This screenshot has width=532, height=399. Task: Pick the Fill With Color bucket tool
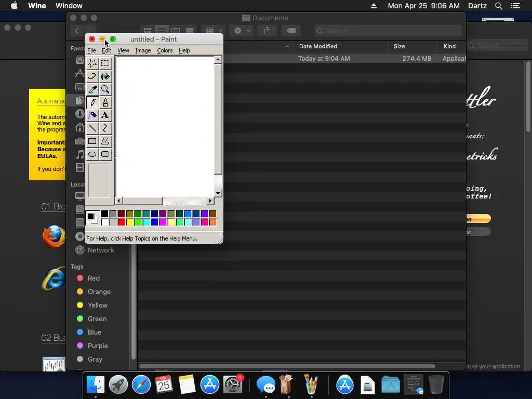point(105,76)
